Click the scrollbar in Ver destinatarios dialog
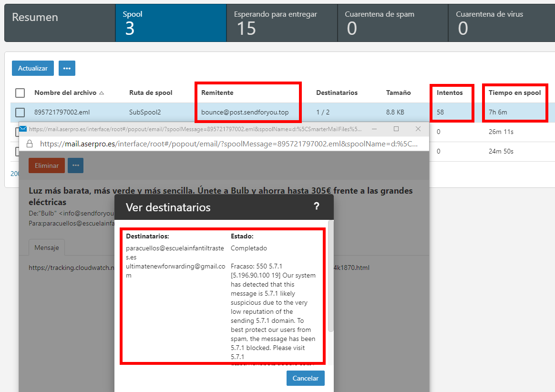This screenshot has height=392, width=555. coord(331,277)
